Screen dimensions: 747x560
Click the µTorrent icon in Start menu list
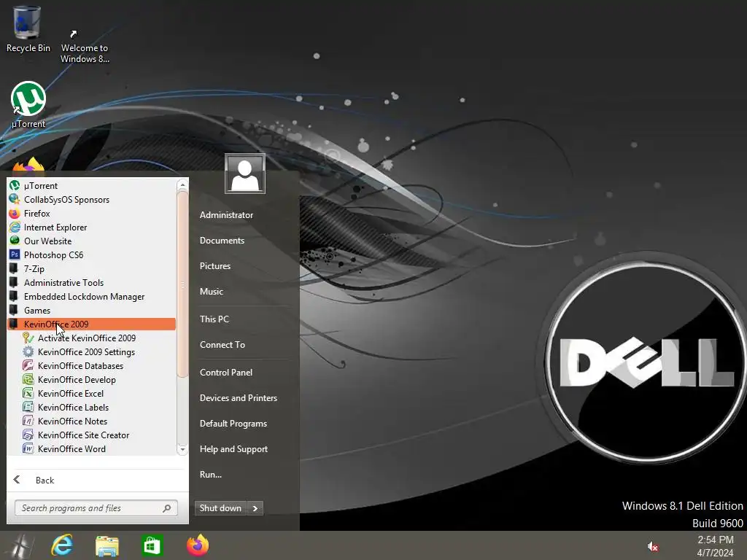pos(15,186)
